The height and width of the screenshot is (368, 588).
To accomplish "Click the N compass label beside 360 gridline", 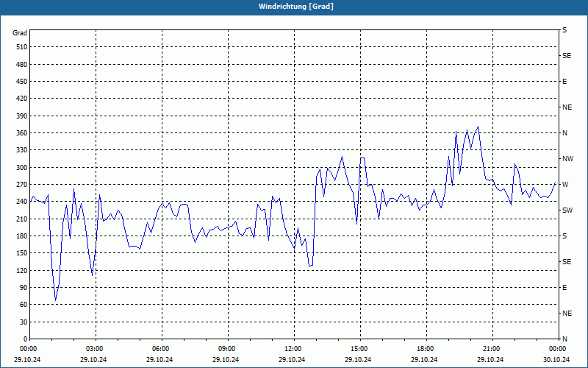I will 564,133.
